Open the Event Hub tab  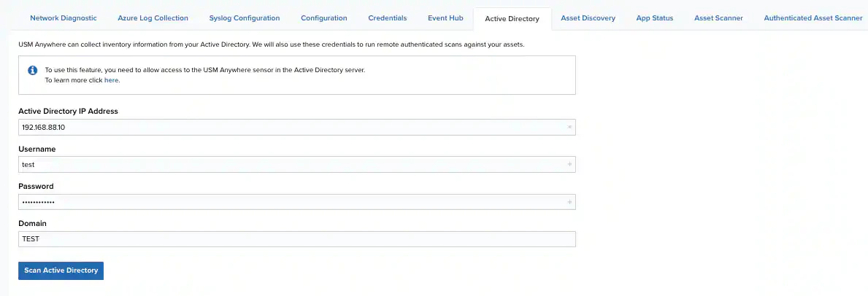(445, 17)
